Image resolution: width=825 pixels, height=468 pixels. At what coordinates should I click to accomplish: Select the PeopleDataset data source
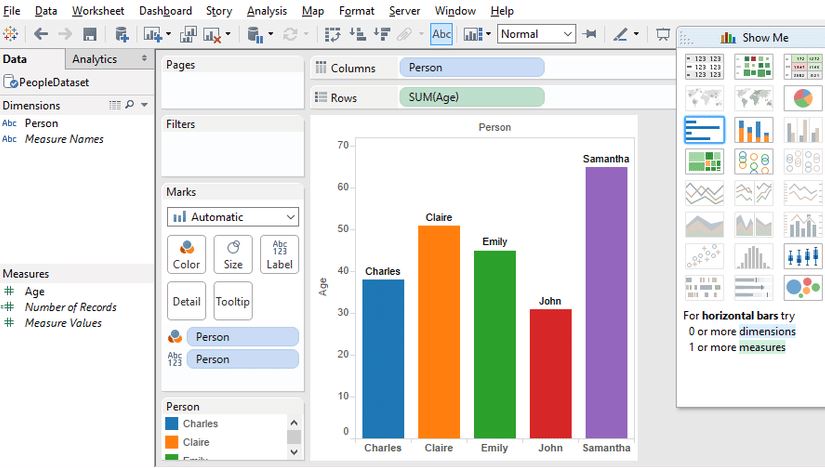46,82
